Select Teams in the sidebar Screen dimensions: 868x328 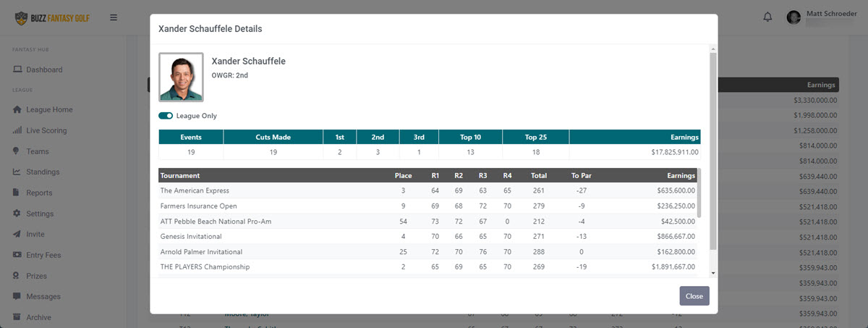(x=38, y=151)
